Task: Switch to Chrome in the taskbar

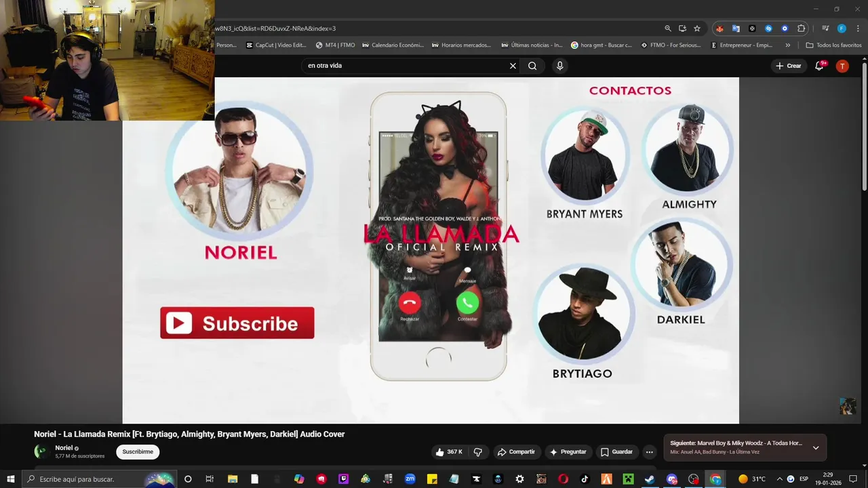Action: pos(715,479)
